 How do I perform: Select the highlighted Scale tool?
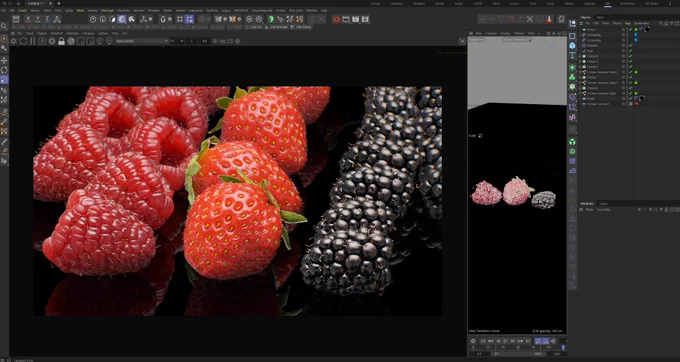(x=4, y=79)
